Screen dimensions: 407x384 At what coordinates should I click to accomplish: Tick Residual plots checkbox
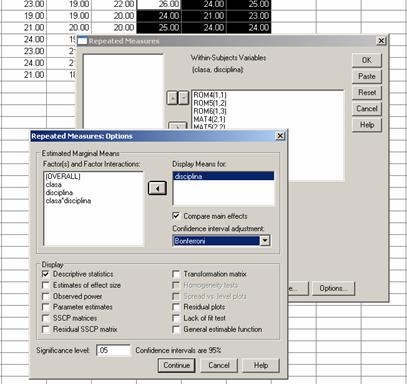coord(176,307)
